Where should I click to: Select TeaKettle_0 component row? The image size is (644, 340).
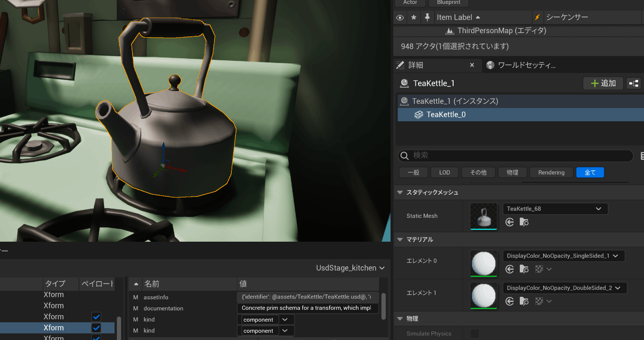click(521, 114)
